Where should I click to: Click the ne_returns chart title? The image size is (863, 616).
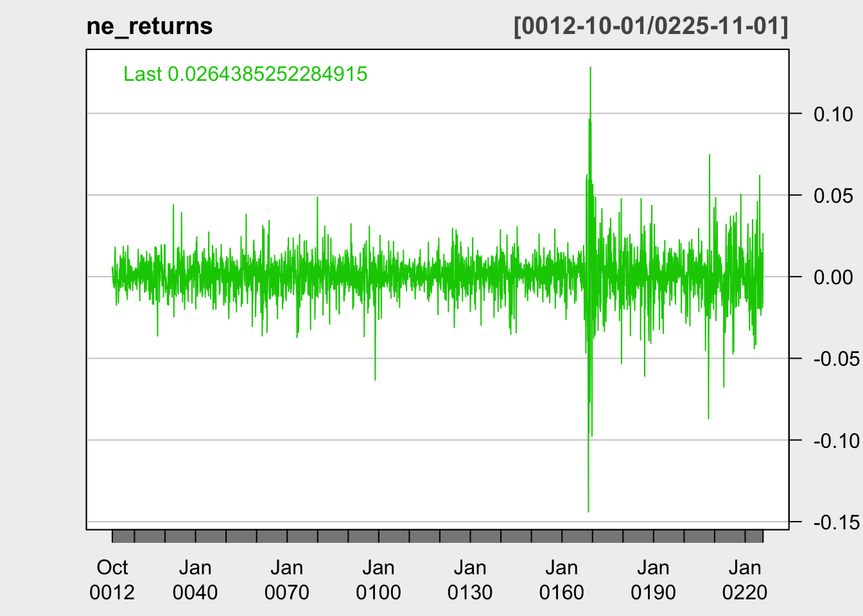click(x=150, y=26)
